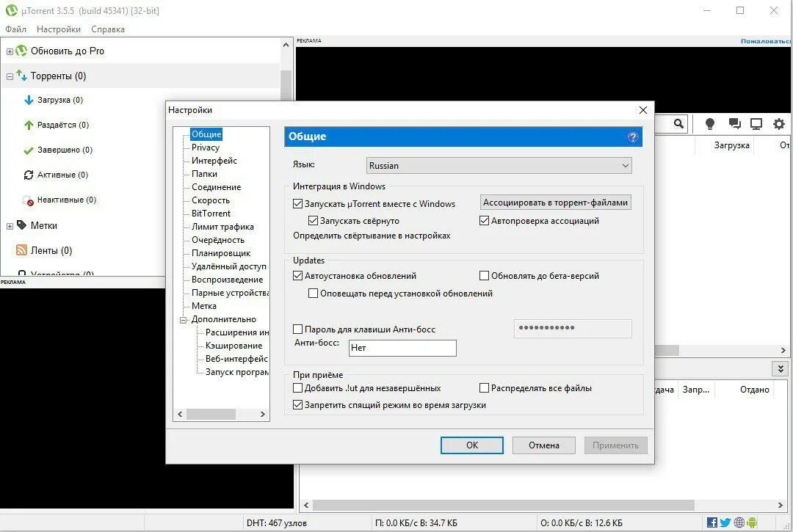Open BitTorrent settings page
This screenshot has height=532, width=793.
[211, 214]
